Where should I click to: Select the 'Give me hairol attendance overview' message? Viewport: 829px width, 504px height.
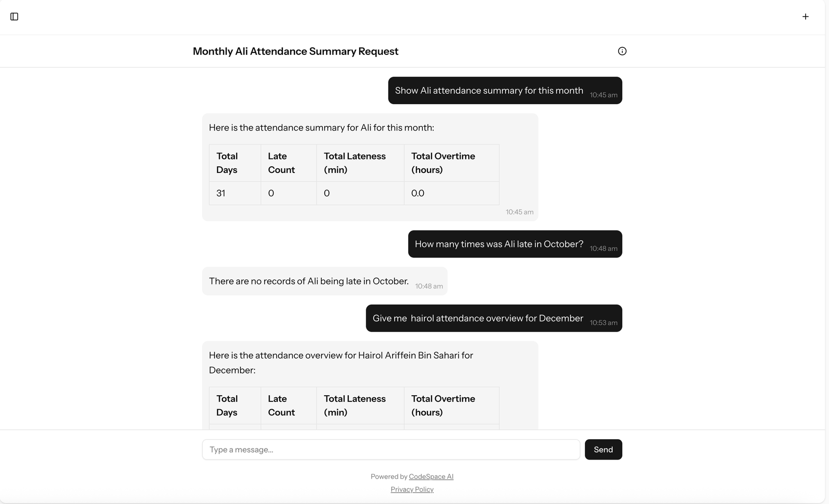click(x=478, y=318)
